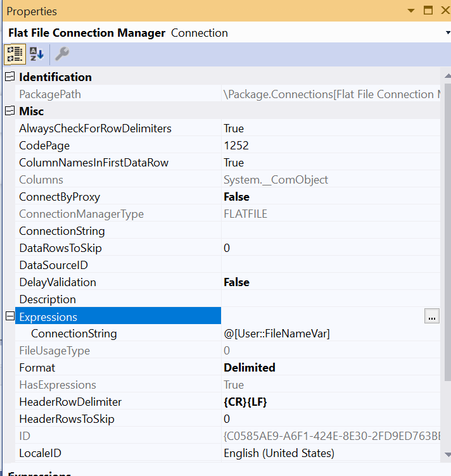The height and width of the screenshot is (476, 451).
Task: Click HeaderRowDelimiter value {CR}{LF}
Action: point(245,402)
